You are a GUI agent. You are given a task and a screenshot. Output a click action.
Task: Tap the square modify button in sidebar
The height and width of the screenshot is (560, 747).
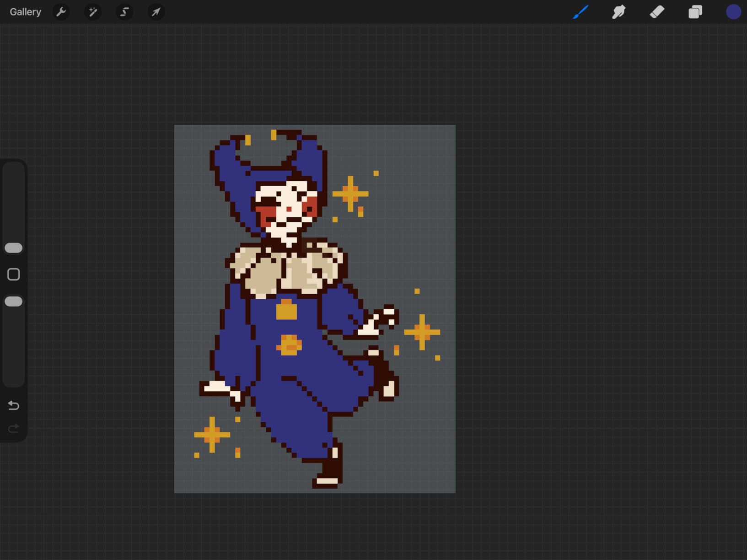[14, 275]
